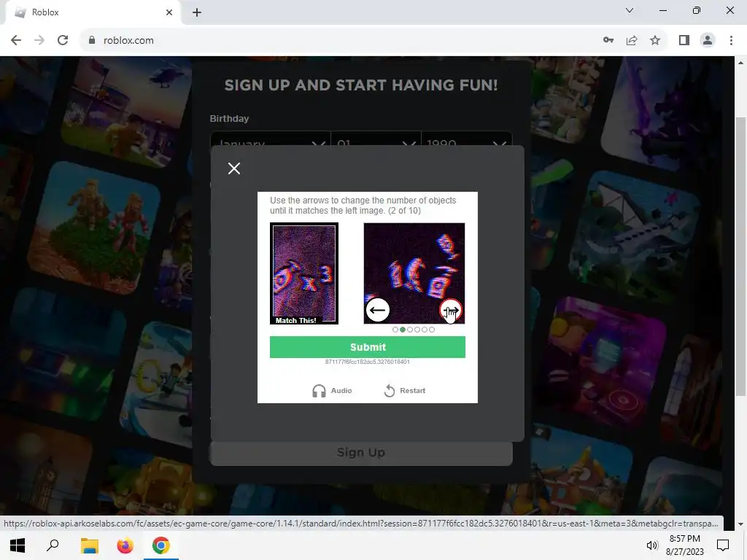Open a new tab with the plus
Image resolution: width=747 pixels, height=560 pixels.
coord(197,12)
